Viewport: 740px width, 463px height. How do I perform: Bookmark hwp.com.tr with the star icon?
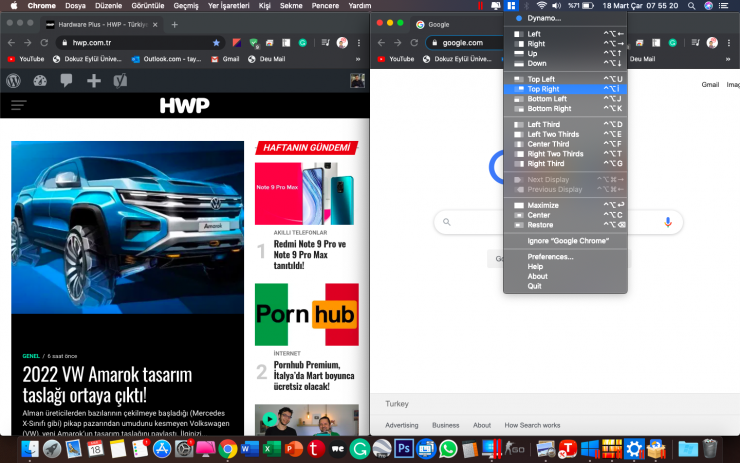(x=216, y=42)
